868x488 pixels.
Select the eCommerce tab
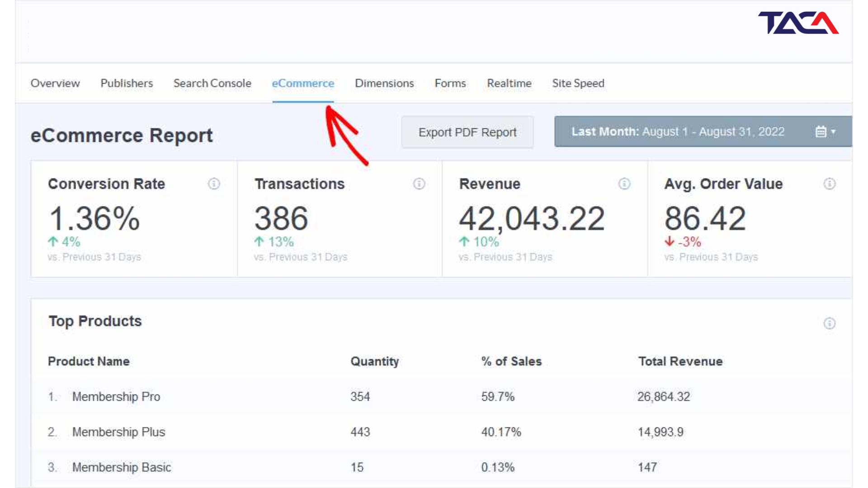point(303,83)
